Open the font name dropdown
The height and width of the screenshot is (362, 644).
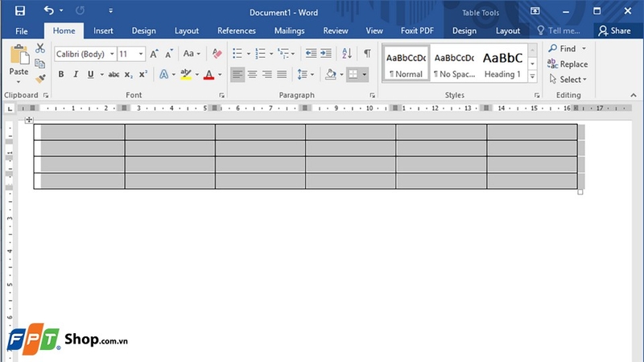tap(110, 54)
